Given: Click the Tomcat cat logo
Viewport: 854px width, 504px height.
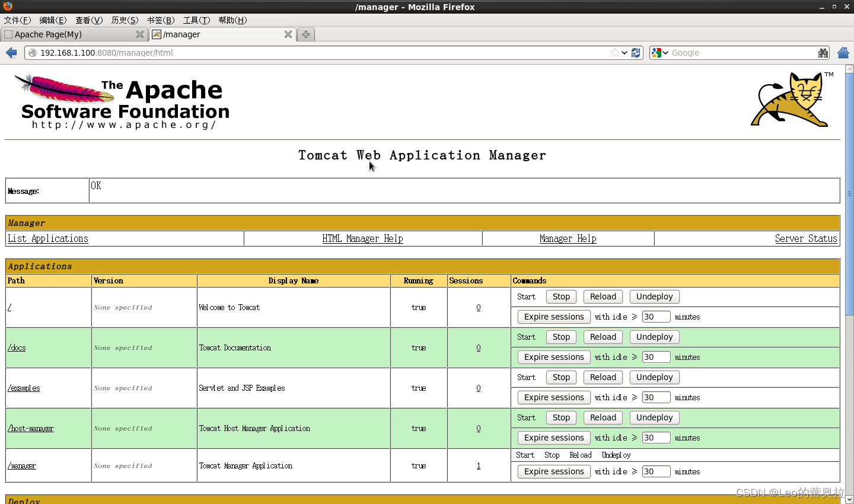Looking at the screenshot, I should 792,99.
